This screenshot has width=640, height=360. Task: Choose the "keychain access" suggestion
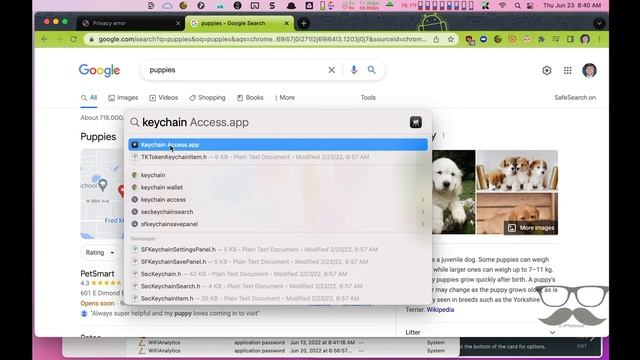click(163, 200)
